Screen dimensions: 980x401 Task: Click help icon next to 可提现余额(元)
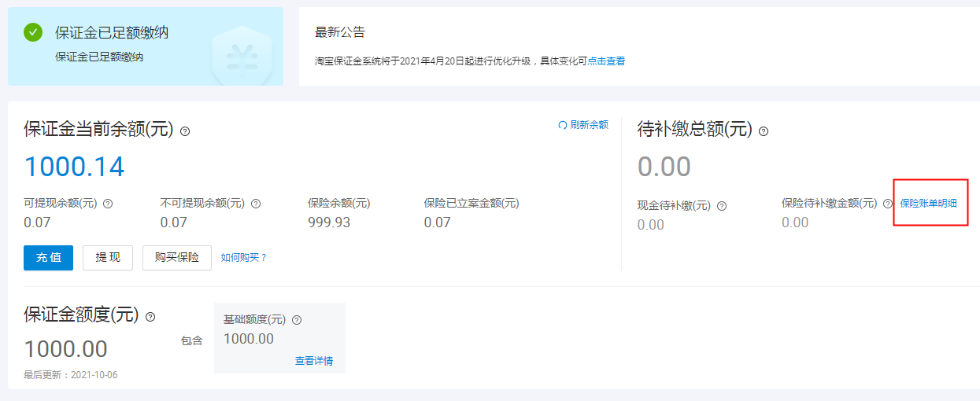click(108, 204)
